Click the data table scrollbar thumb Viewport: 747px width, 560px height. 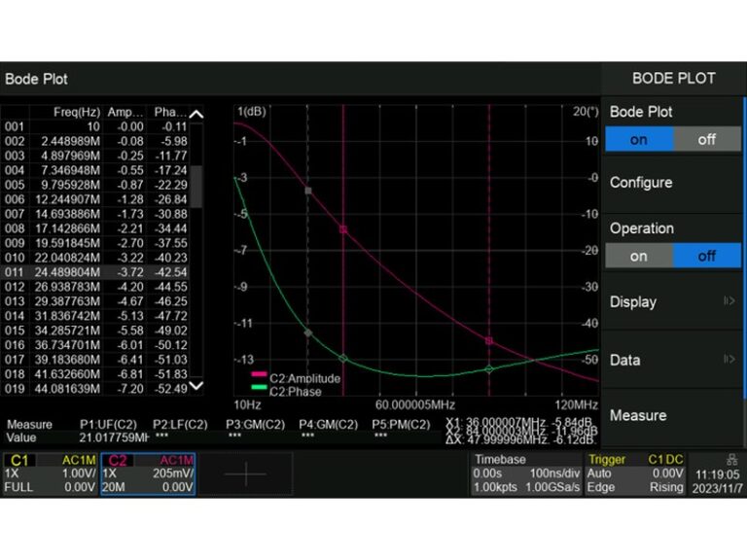tap(196, 187)
